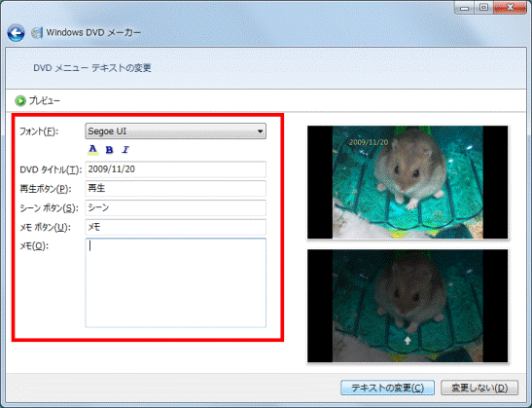532x408 pixels.
Task: Click the green プレビュー play icon
Action: coord(20,101)
